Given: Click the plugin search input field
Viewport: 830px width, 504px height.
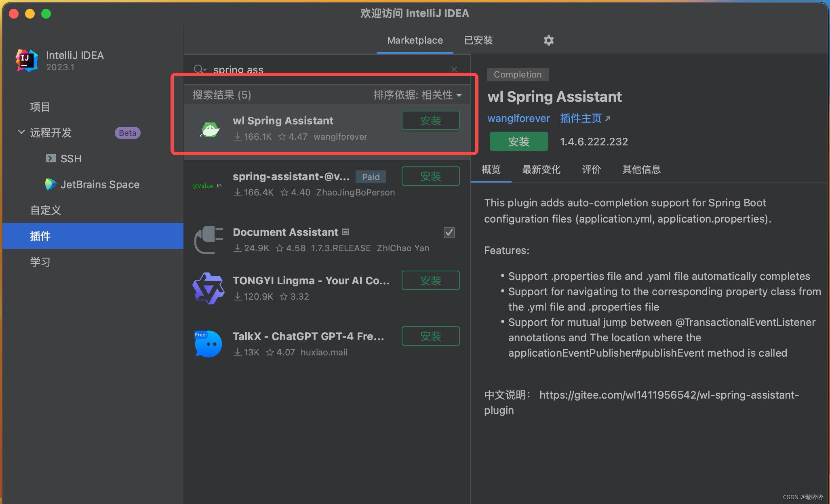Looking at the screenshot, I should 323,69.
